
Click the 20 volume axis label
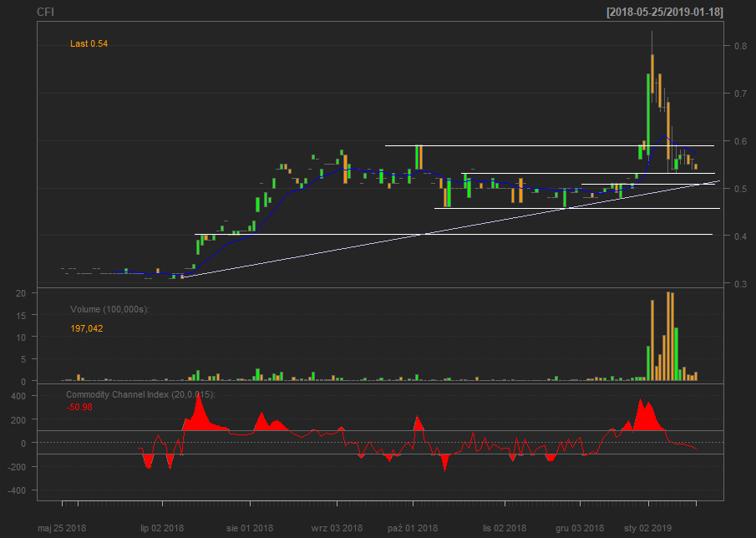pos(21,293)
